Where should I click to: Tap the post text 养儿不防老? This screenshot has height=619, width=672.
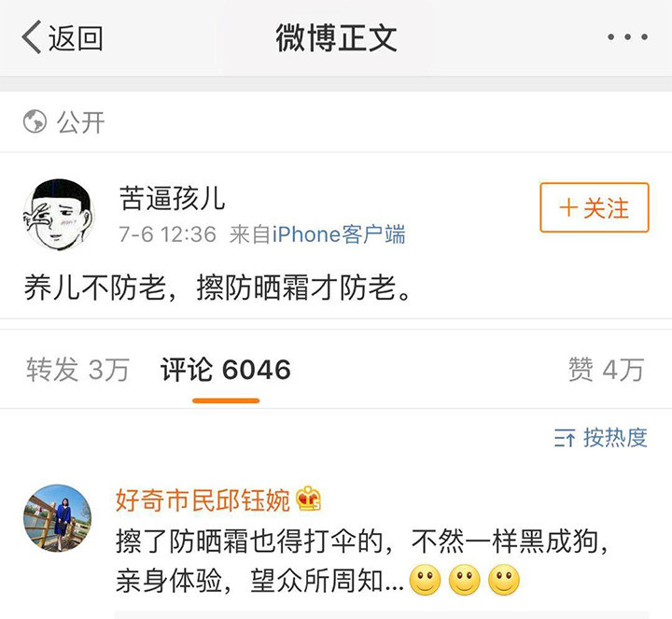click(95, 288)
